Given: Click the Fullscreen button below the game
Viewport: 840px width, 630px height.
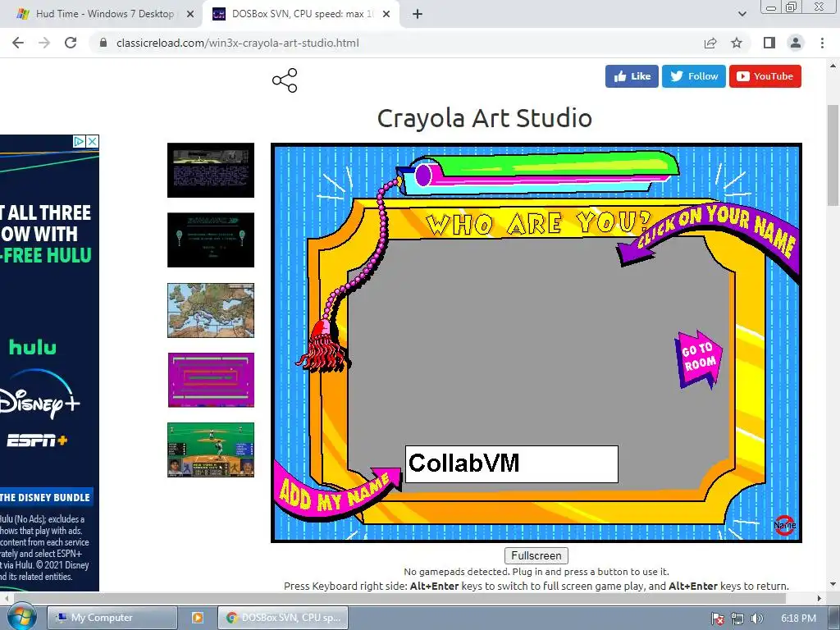Looking at the screenshot, I should pyautogui.click(x=536, y=555).
